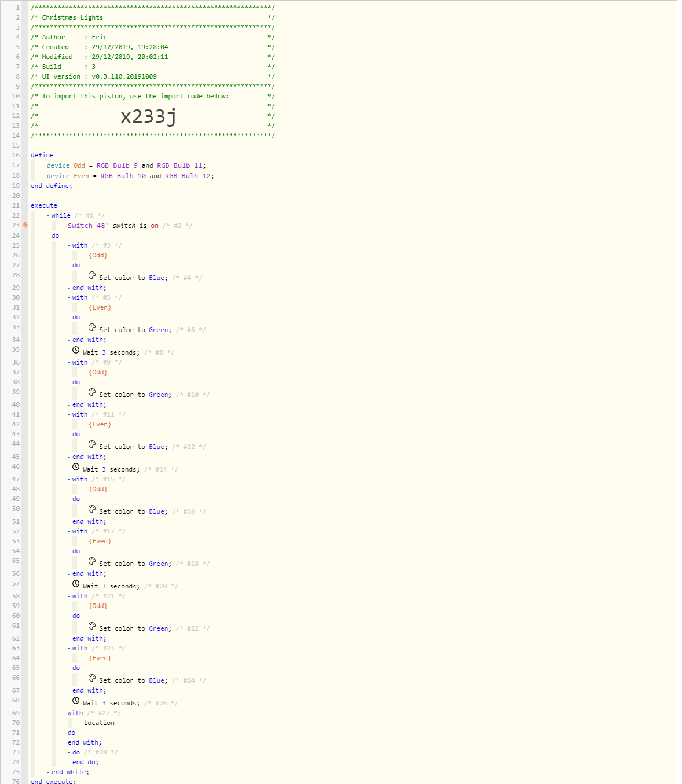
Task: Click palette icon of Set color statement #10
Action: tap(92, 392)
